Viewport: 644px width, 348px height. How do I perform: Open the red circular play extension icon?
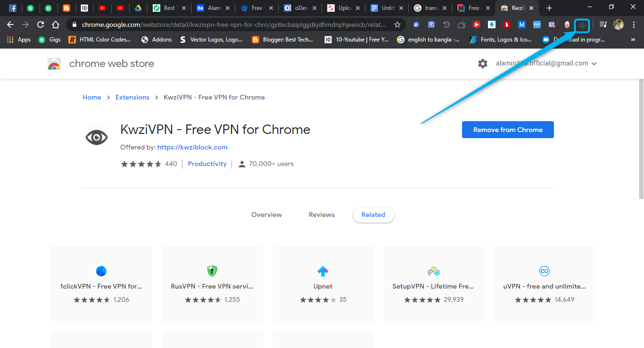click(x=477, y=25)
